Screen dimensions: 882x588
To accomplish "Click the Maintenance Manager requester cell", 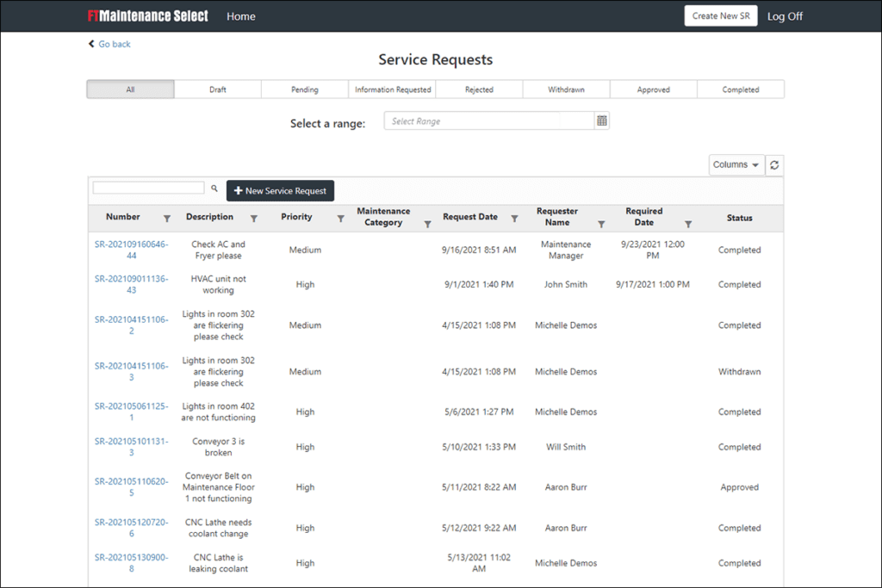I will (x=566, y=250).
